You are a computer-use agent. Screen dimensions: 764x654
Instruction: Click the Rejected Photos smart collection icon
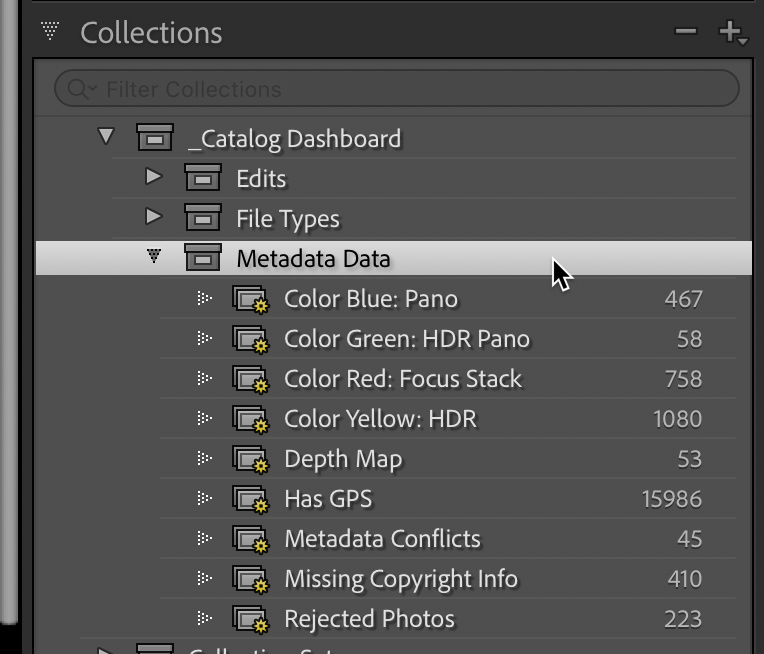(x=250, y=619)
